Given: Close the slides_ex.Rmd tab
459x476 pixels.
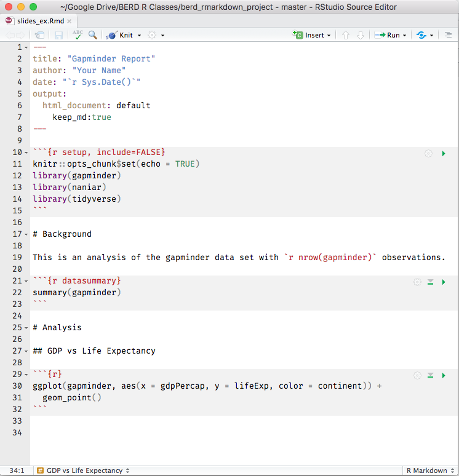Looking at the screenshot, I should click(x=70, y=22).
